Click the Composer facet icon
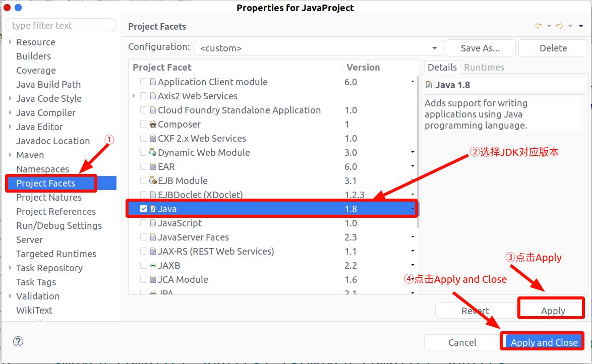This screenshot has width=592, height=364. (152, 125)
